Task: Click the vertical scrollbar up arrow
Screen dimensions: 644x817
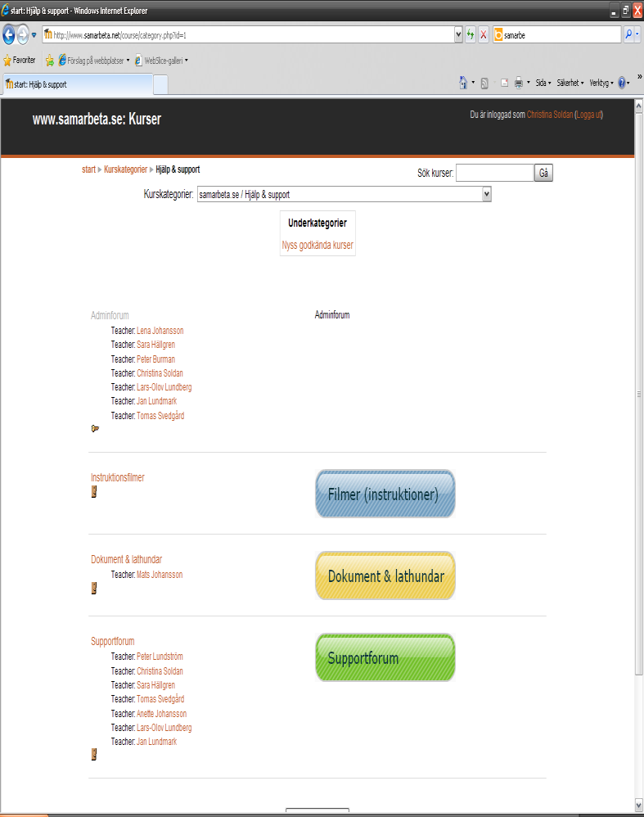Action: point(639,106)
